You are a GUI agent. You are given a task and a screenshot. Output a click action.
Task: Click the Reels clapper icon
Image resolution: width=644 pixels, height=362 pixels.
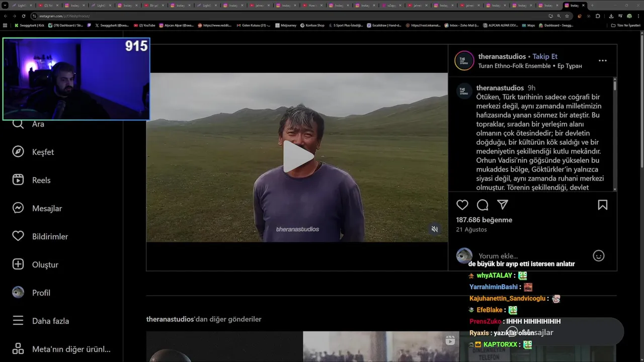tap(18, 180)
